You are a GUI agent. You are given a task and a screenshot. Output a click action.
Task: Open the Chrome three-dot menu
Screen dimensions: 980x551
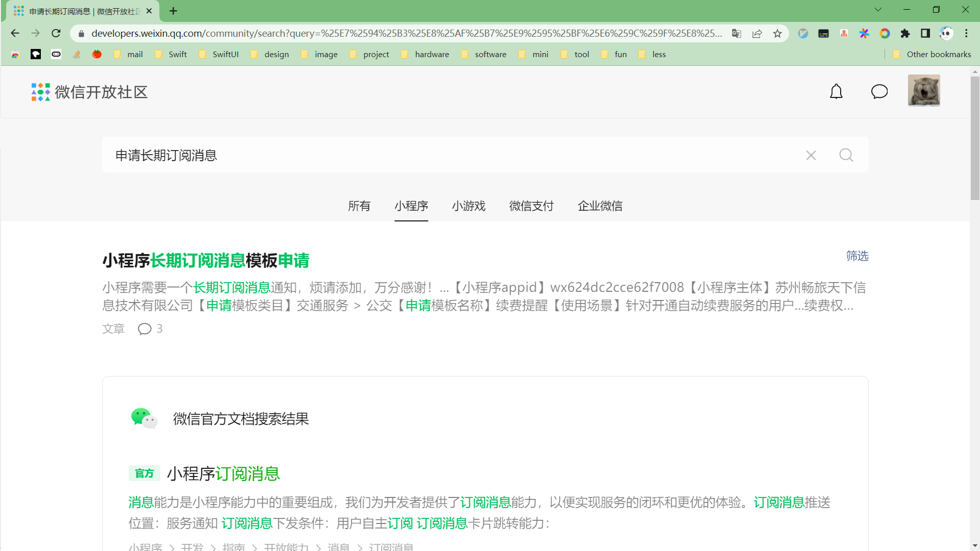(966, 34)
